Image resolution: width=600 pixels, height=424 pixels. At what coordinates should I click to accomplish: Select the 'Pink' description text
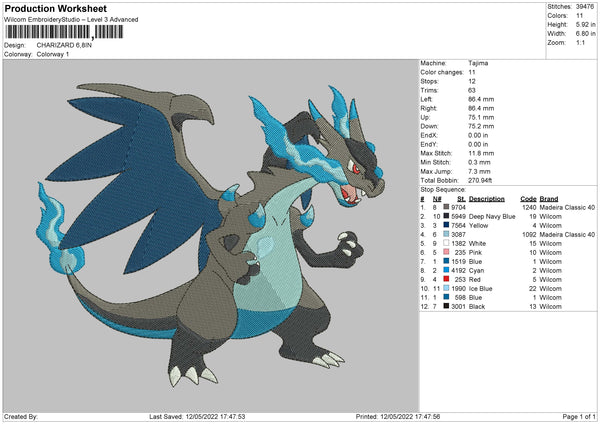click(x=475, y=253)
